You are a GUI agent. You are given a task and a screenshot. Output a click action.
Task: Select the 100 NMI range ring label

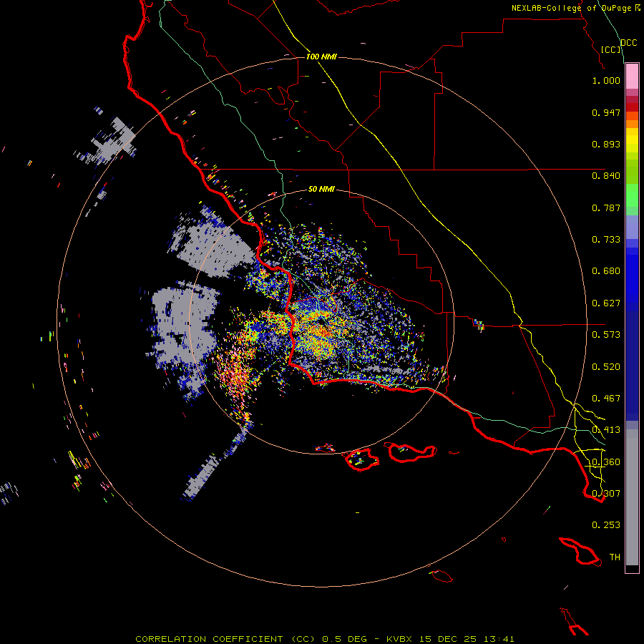pyautogui.click(x=321, y=57)
